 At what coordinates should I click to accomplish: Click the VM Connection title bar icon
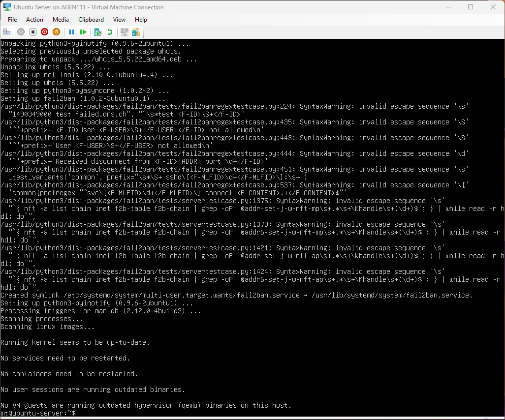click(x=7, y=7)
